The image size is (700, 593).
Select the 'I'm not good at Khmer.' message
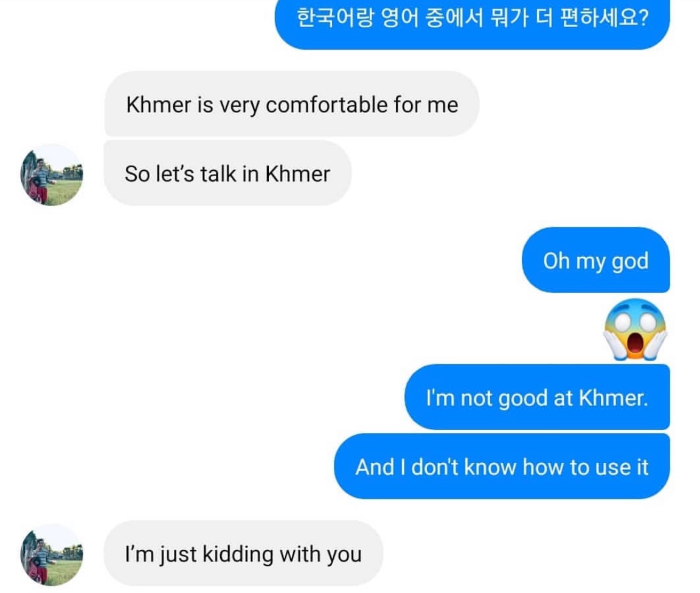[537, 397]
